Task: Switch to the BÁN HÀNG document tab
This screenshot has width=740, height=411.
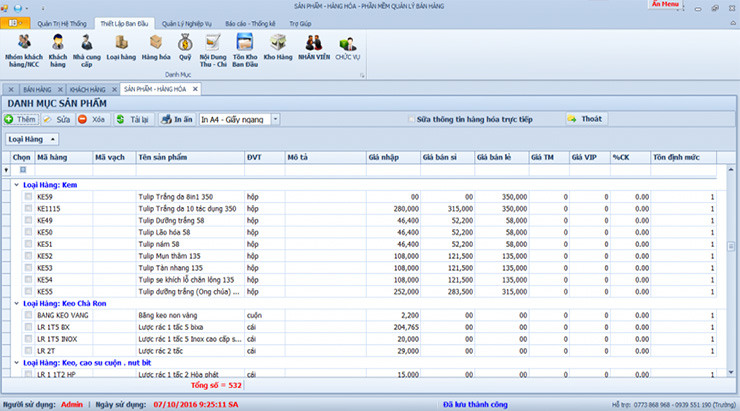Action: pos(37,89)
